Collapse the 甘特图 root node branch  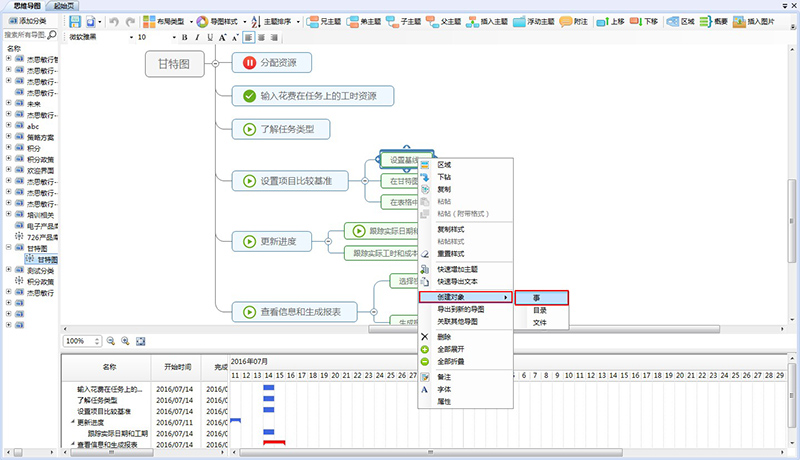click(215, 63)
